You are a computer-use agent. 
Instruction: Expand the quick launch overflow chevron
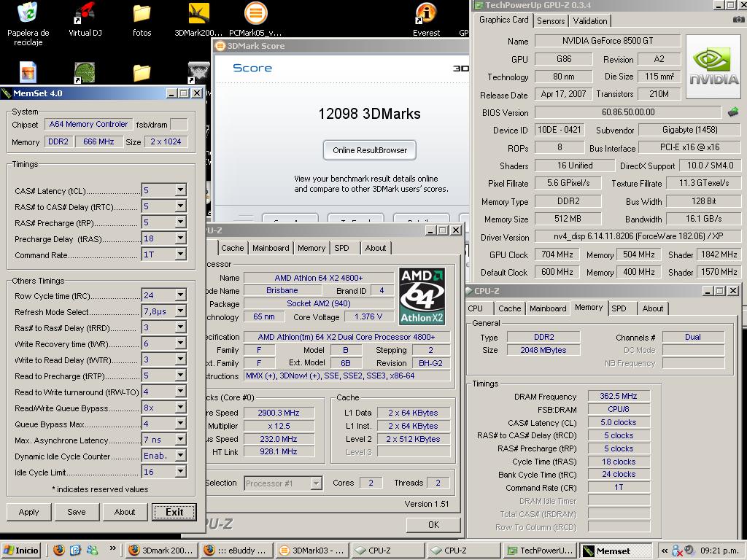(113, 548)
